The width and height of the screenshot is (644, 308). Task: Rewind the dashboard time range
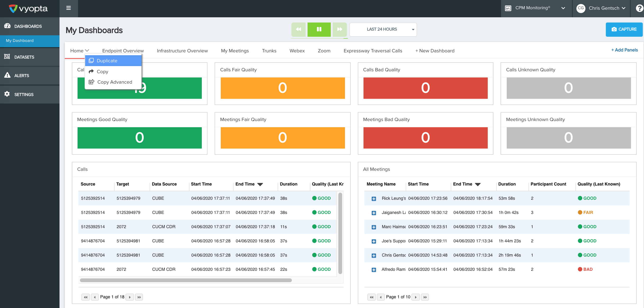(x=298, y=29)
